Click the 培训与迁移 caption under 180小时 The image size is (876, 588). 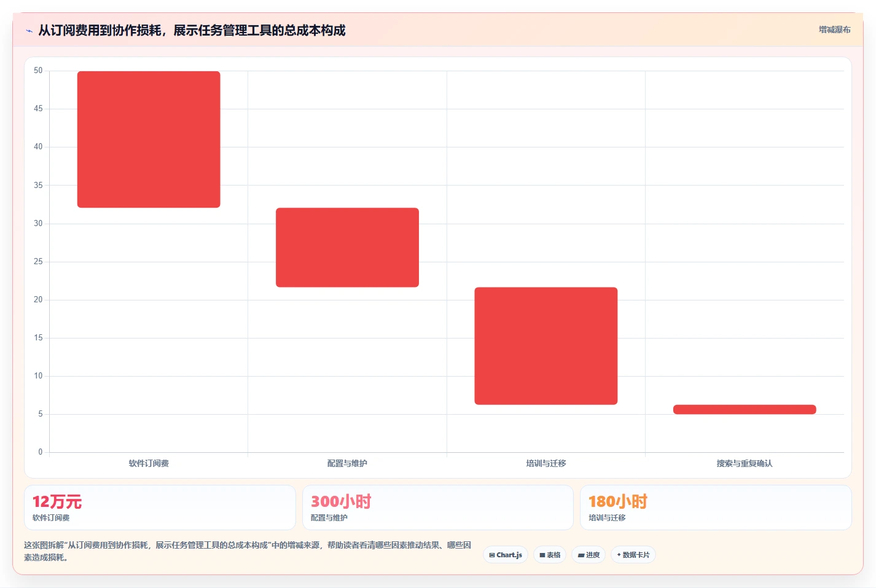tap(607, 518)
